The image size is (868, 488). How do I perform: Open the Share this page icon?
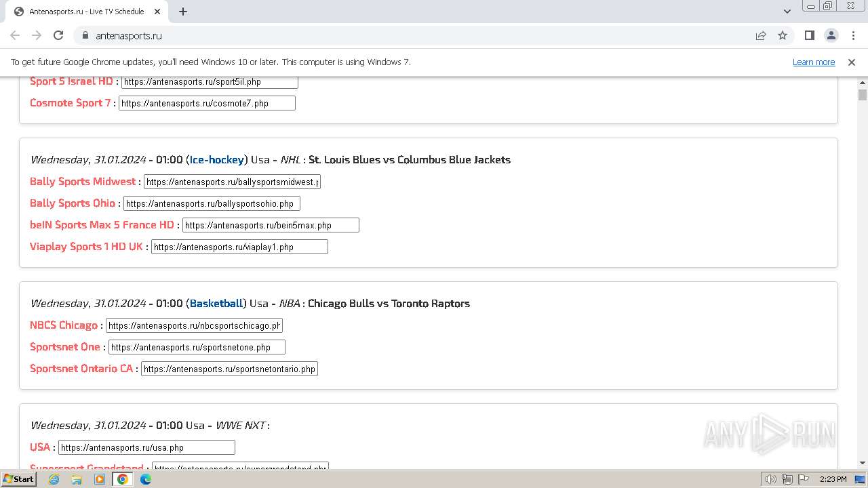click(x=761, y=35)
